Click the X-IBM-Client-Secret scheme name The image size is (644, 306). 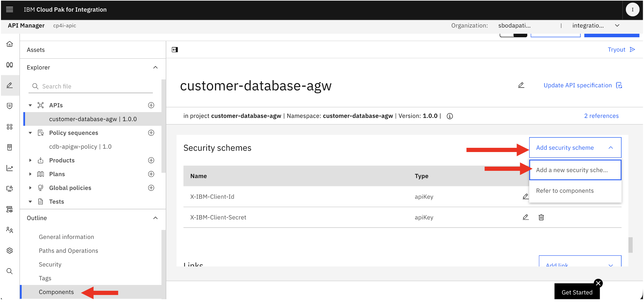(218, 218)
